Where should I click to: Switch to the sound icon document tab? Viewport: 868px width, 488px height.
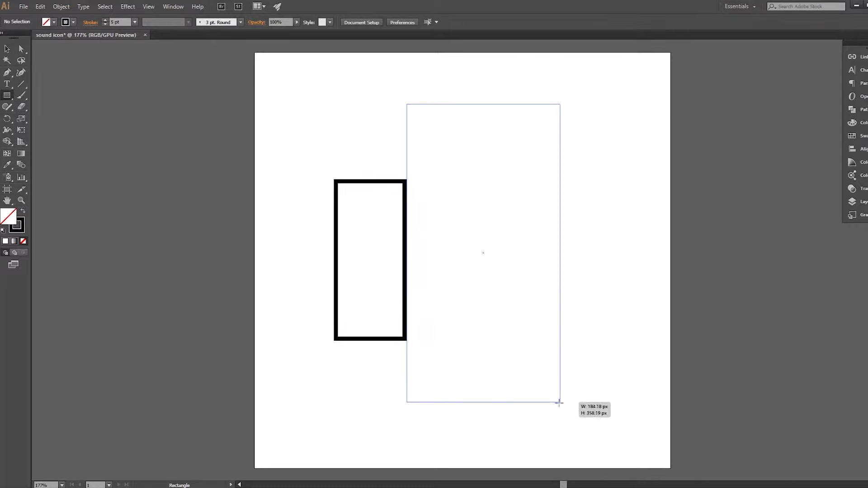tap(86, 35)
